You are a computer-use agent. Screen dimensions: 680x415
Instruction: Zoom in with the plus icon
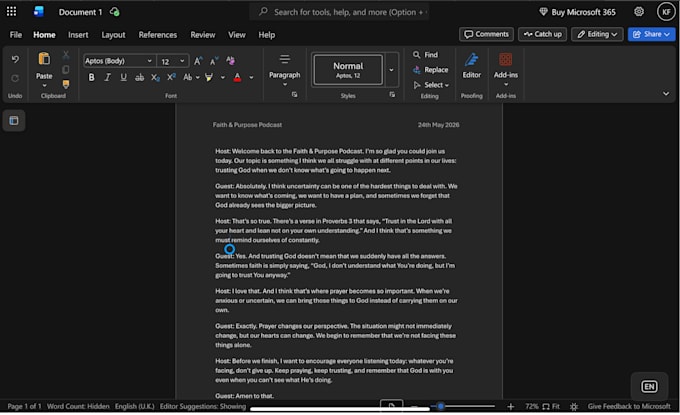click(x=510, y=406)
